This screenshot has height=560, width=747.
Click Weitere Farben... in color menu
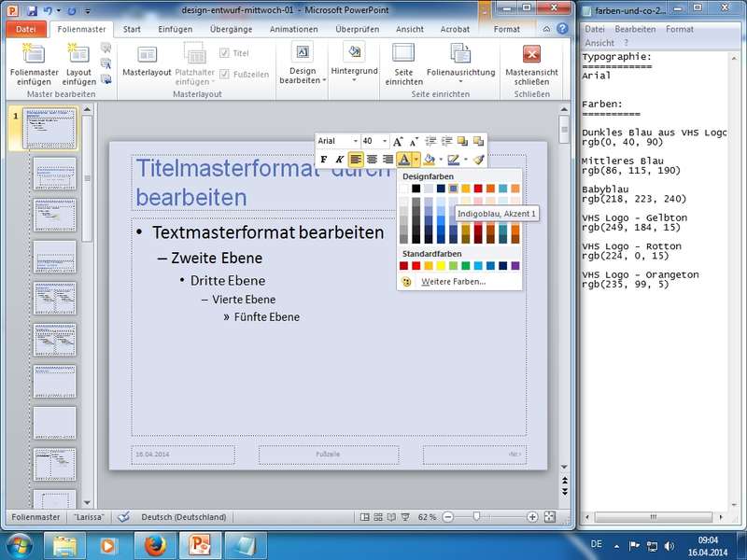453,281
